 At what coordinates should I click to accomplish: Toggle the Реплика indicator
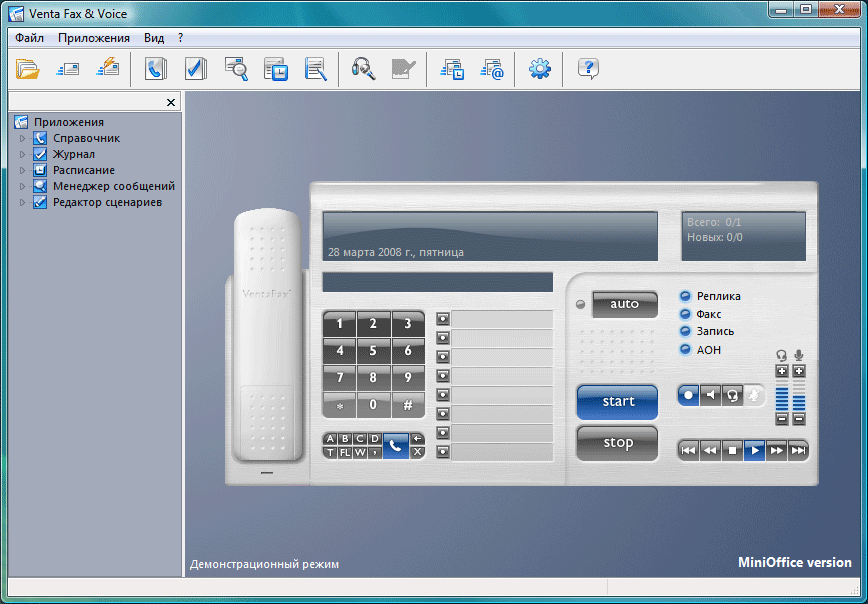click(x=686, y=296)
